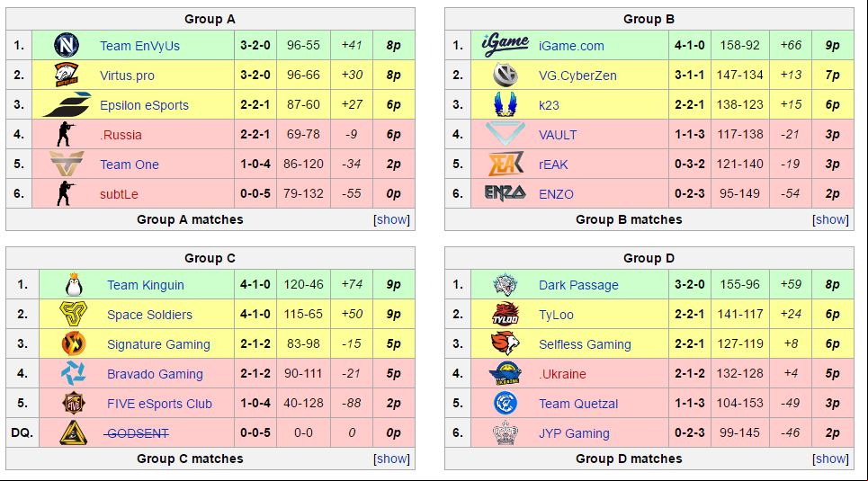Screen dimensions: 868x481
Task: Open the red .Ukraine team link
Action: click(562, 374)
